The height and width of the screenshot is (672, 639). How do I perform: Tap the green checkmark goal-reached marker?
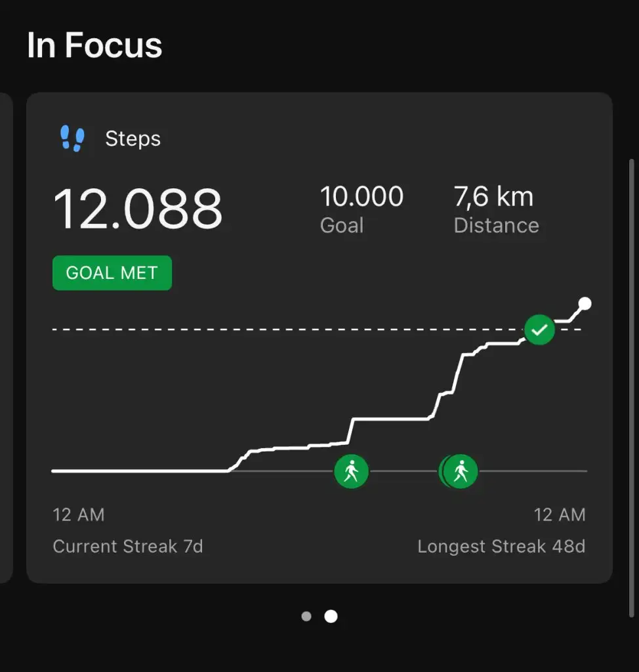point(539,329)
